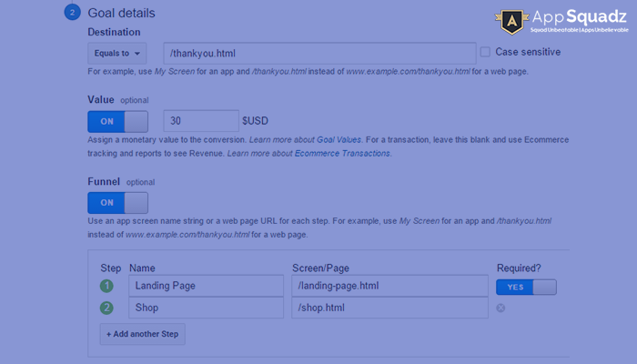This screenshot has width=637, height=364.
Task: Click the step 2 Goal details number badge
Action: [x=71, y=14]
